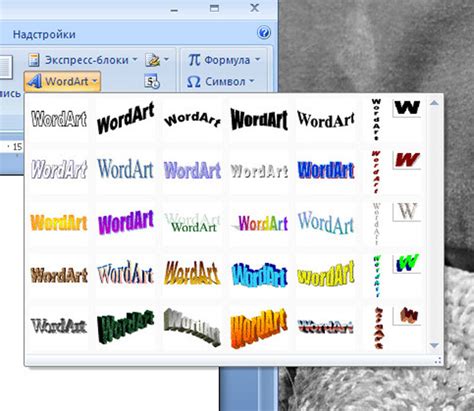Choose the rainbow-colored WordArt style
Image resolution: width=474 pixels, height=411 pixels.
(x=260, y=223)
